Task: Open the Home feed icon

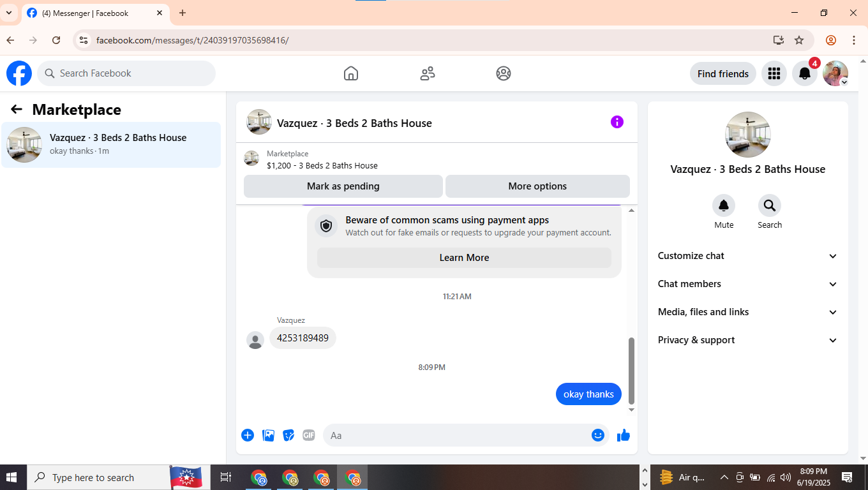Action: [x=351, y=73]
